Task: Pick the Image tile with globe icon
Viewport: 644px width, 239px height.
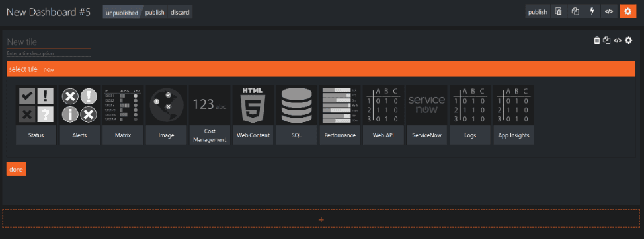Action: click(x=167, y=114)
